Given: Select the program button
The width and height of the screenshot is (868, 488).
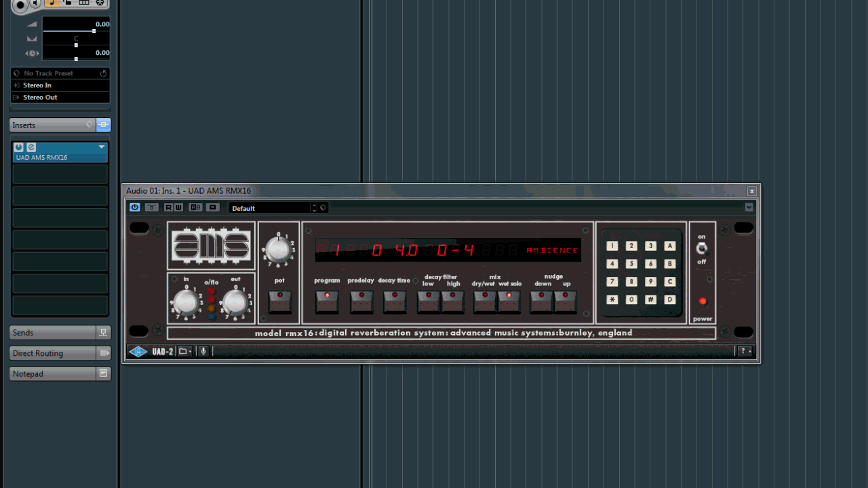Looking at the screenshot, I should (327, 302).
